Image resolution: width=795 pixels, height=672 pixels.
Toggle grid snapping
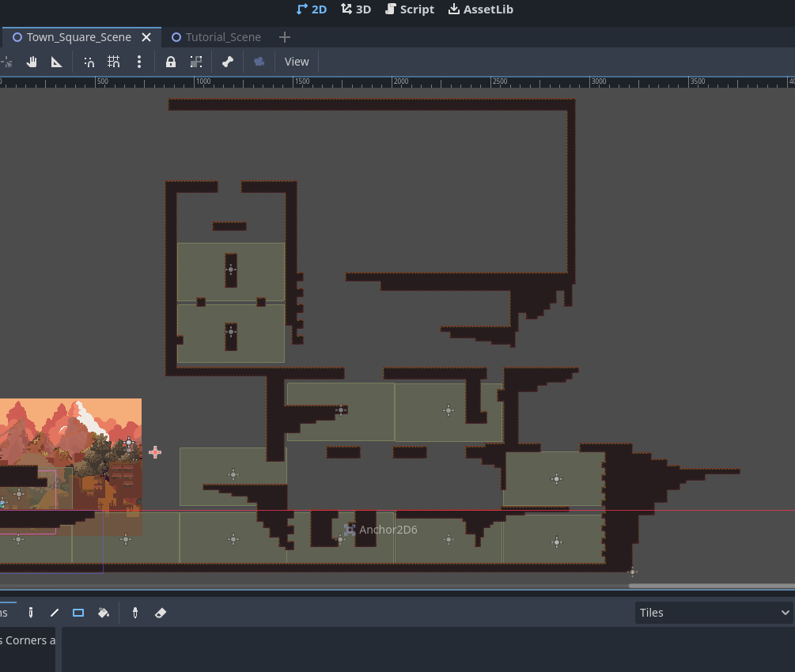click(114, 62)
